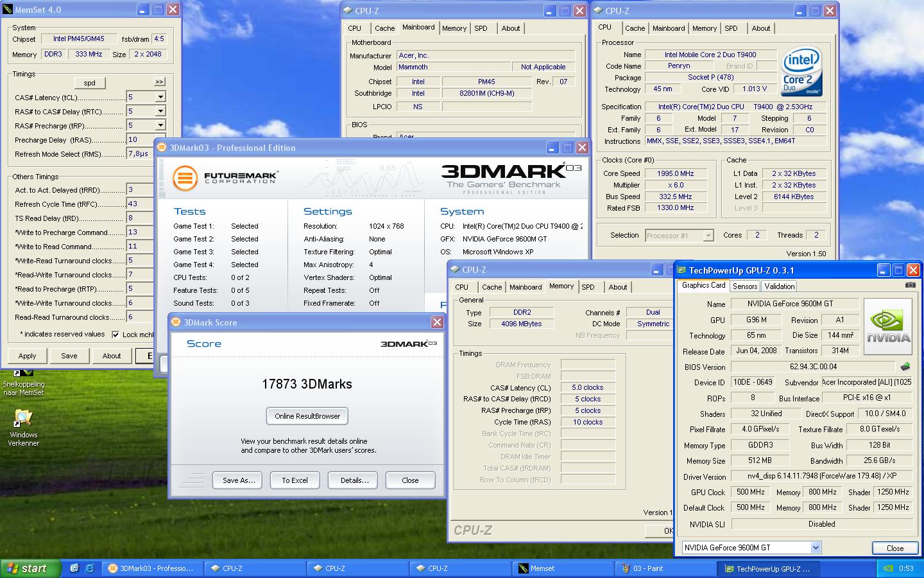924x578 pixels.
Task: Click the "17873 3DMarks" score text
Action: pyautogui.click(x=307, y=384)
